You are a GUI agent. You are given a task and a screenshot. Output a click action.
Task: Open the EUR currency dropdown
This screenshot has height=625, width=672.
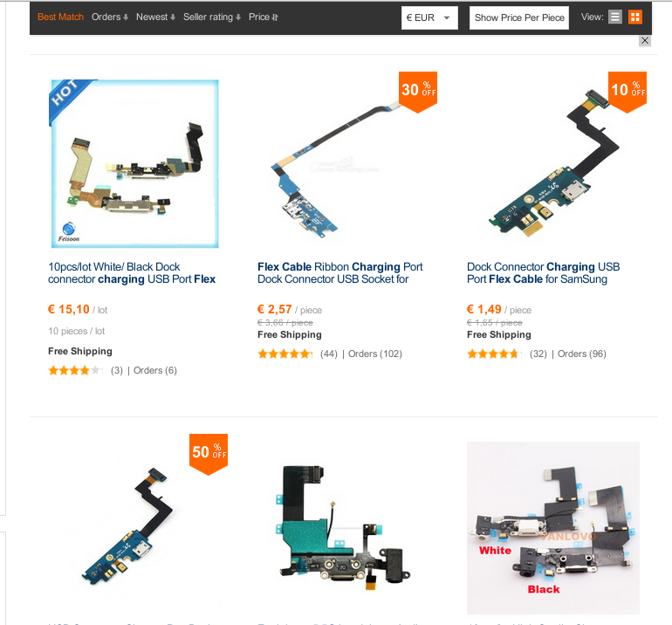tap(429, 17)
